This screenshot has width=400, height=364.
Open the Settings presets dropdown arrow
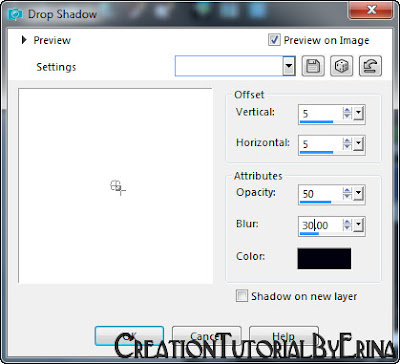pyautogui.click(x=289, y=66)
